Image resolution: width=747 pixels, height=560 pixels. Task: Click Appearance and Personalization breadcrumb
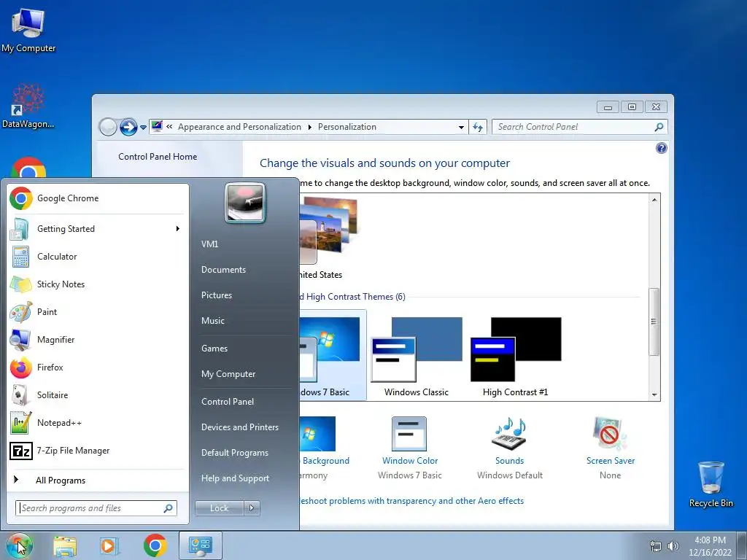[x=239, y=127]
